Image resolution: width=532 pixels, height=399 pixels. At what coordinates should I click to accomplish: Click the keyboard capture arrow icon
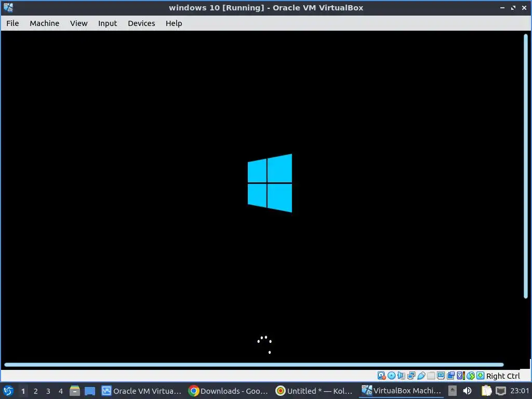pyautogui.click(x=481, y=376)
